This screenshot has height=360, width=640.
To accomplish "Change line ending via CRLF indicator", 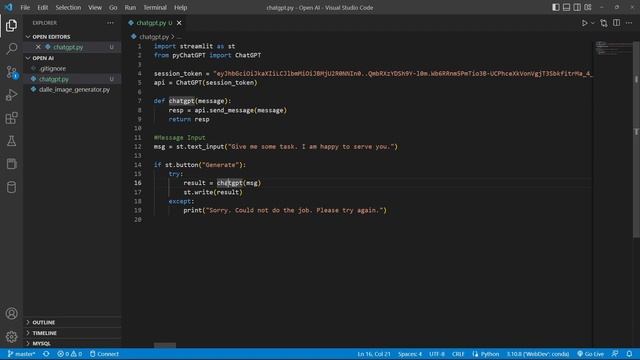I will pos(458,354).
